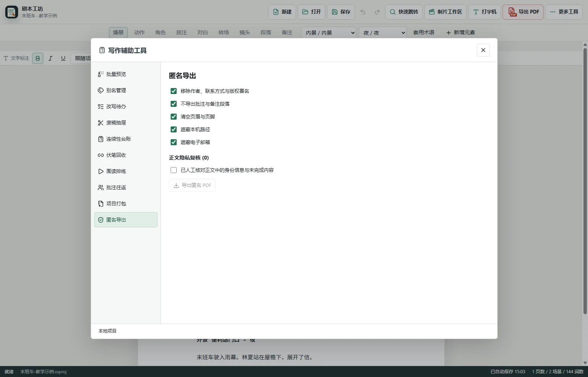
Task: Uncheck 不导出批注与备注段落
Action: tap(174, 104)
